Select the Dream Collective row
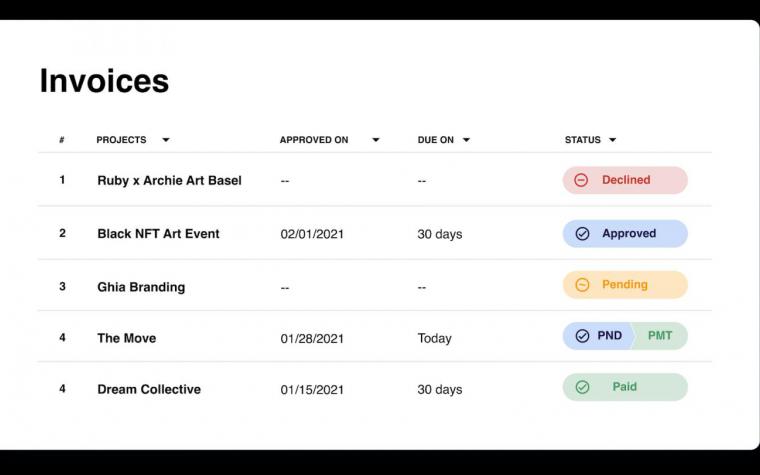This screenshot has width=760, height=475. coord(375,389)
